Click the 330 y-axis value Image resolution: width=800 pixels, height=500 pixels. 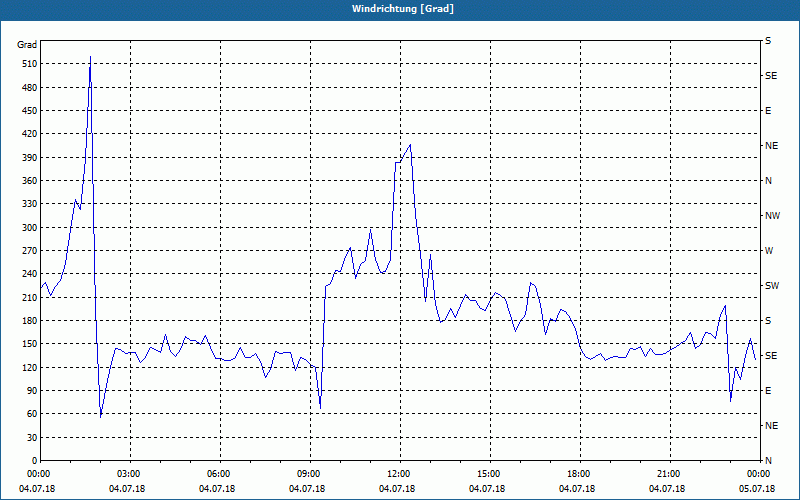click(x=30, y=204)
